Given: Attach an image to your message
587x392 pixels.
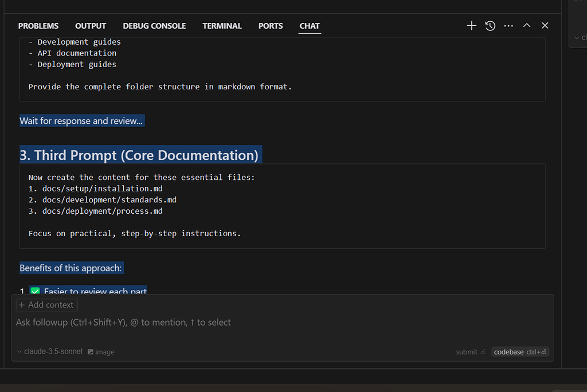Looking at the screenshot, I should [x=101, y=351].
